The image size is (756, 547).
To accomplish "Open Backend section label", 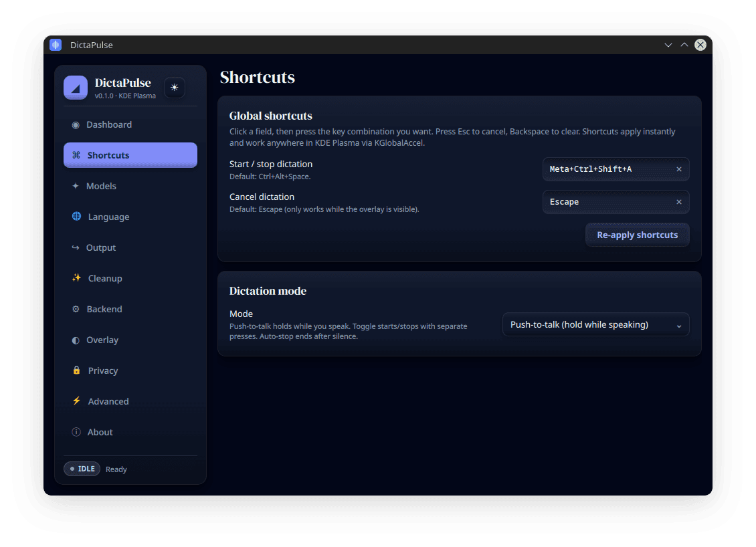I will [x=104, y=310].
